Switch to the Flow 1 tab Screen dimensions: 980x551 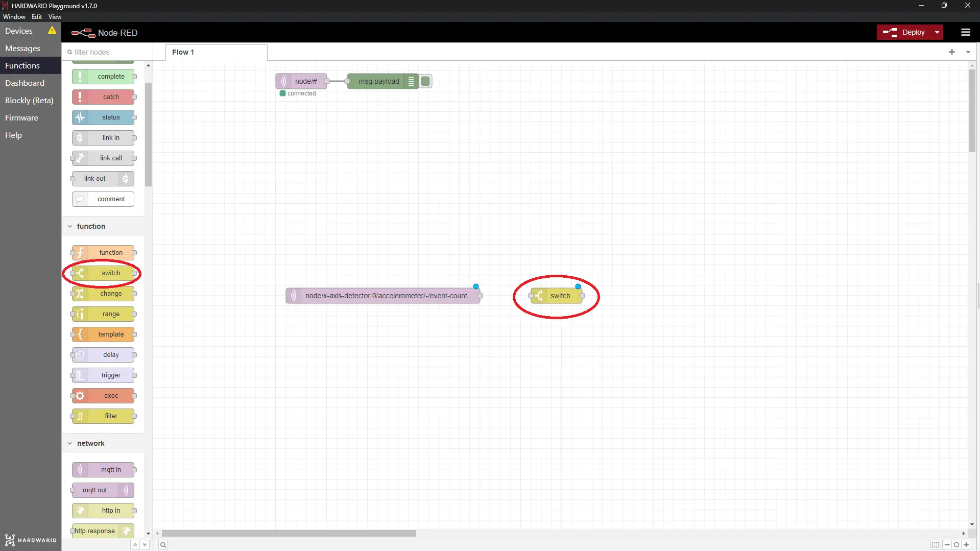217,52
